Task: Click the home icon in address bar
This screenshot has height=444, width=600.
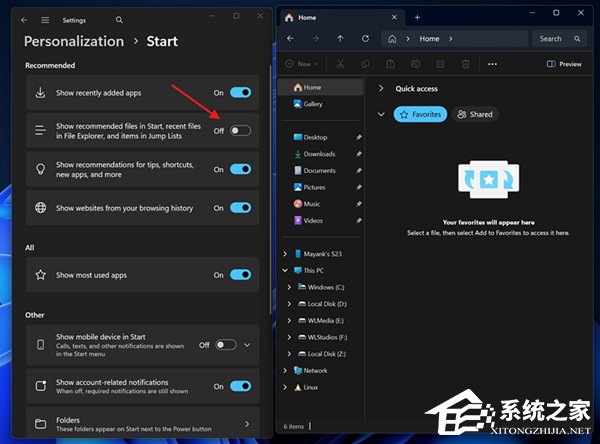Action: (x=392, y=39)
